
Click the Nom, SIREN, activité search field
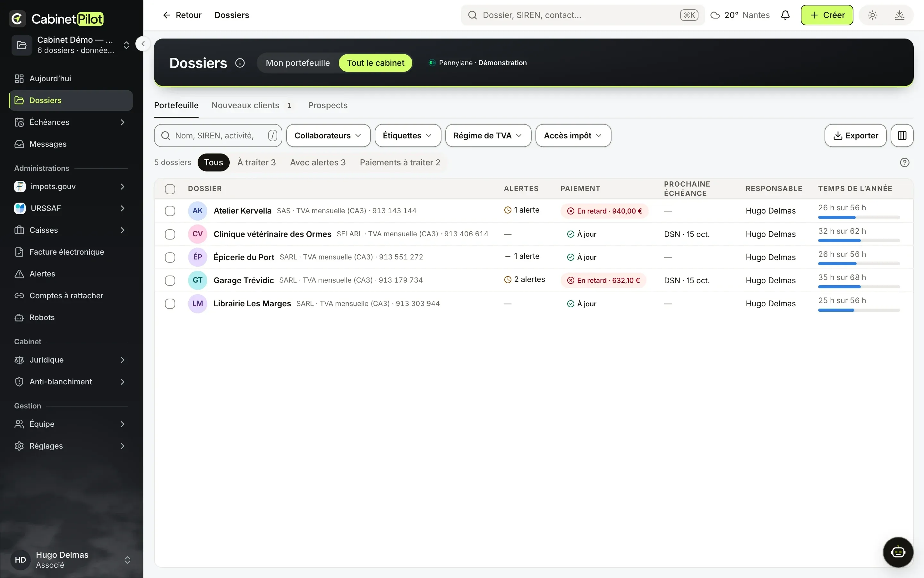click(218, 135)
